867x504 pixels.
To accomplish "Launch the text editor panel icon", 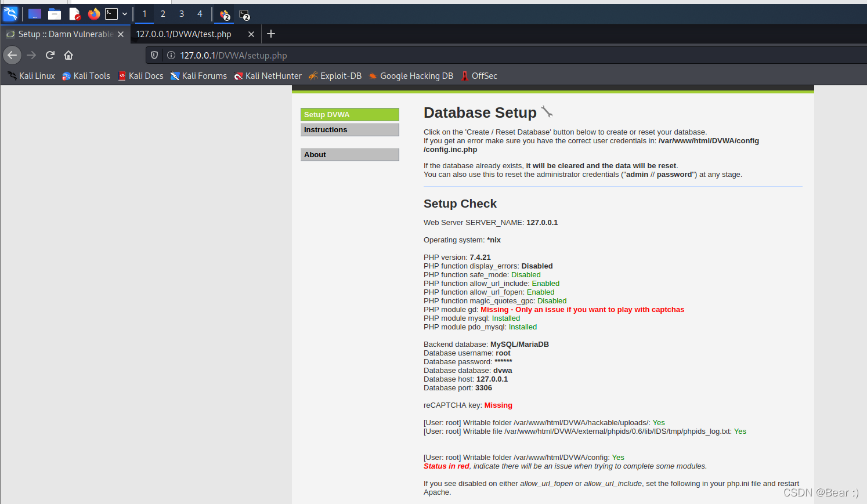I will 74,14.
